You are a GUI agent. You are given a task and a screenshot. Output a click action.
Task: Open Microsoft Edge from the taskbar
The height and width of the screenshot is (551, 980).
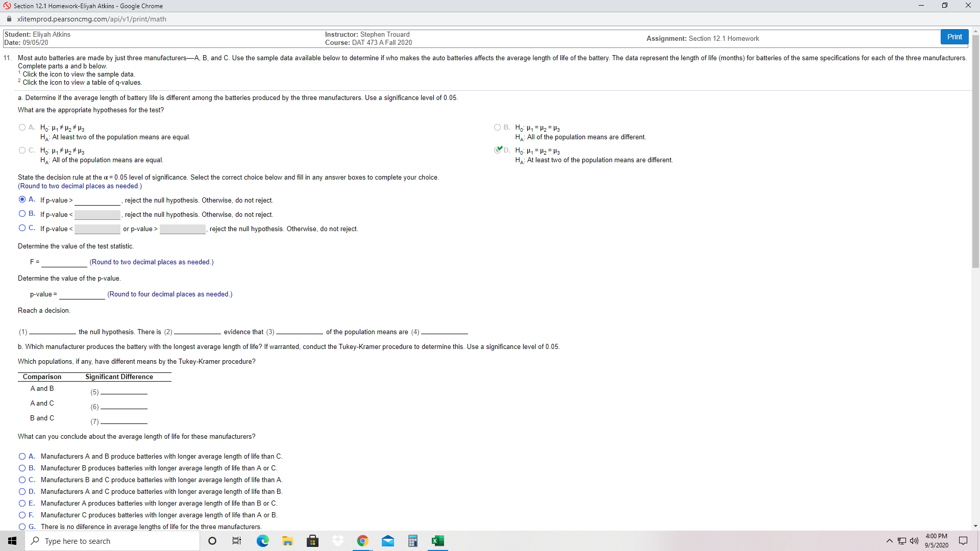(x=262, y=541)
